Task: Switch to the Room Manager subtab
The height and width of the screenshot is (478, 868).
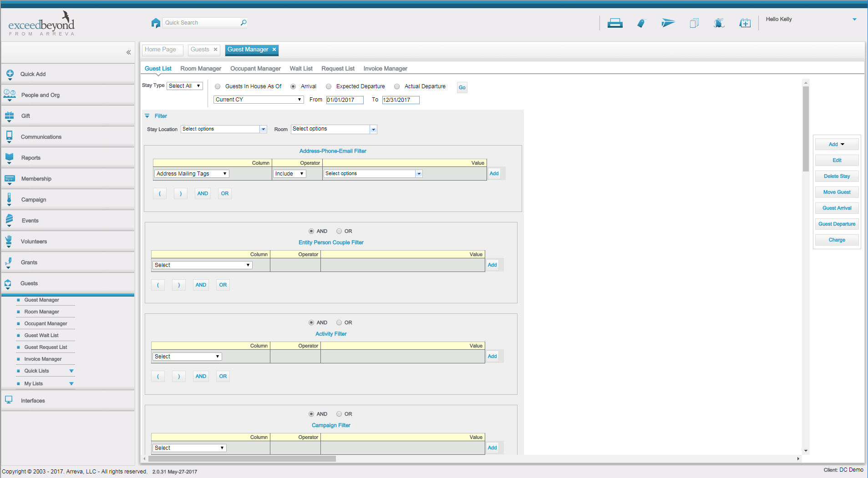Action: click(201, 69)
